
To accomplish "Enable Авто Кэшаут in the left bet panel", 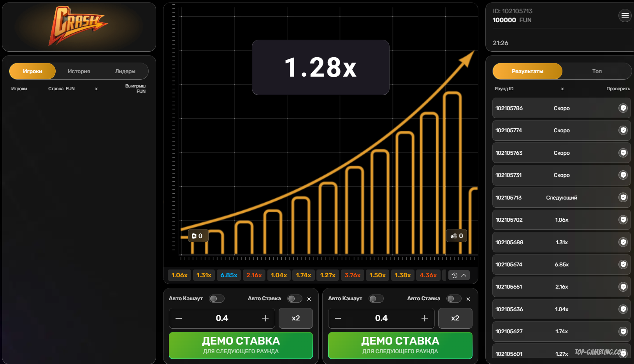I will coord(217,299).
